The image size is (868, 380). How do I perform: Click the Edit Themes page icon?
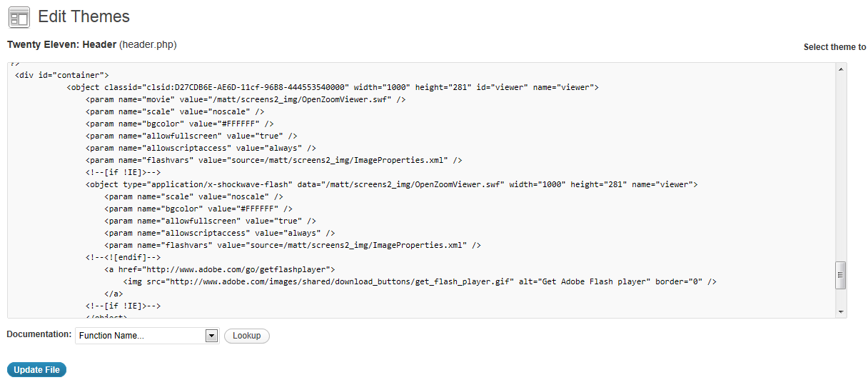point(19,16)
